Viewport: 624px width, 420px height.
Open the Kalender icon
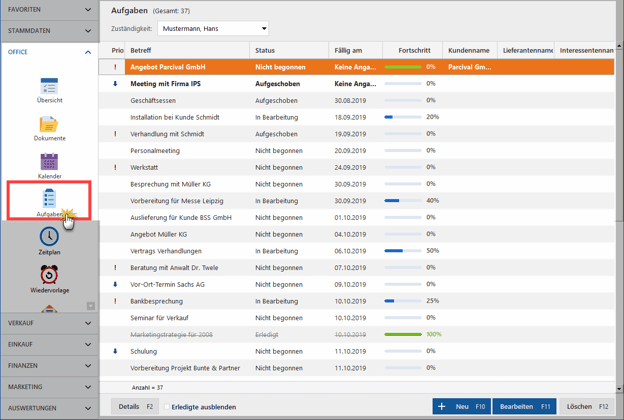coord(49,162)
